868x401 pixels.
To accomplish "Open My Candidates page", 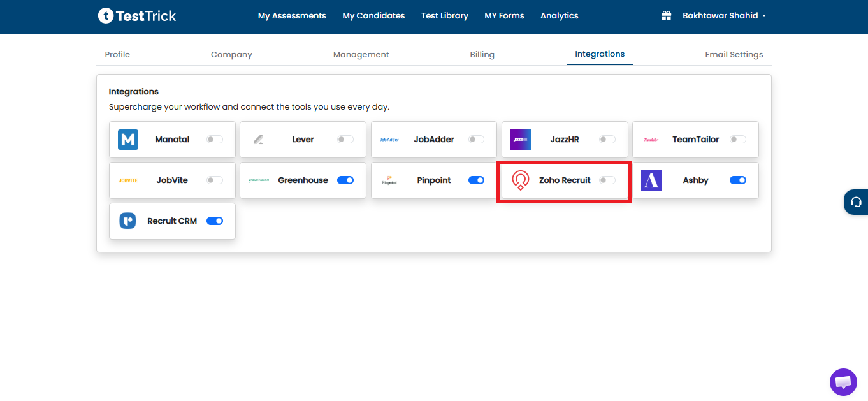I will click(x=373, y=16).
